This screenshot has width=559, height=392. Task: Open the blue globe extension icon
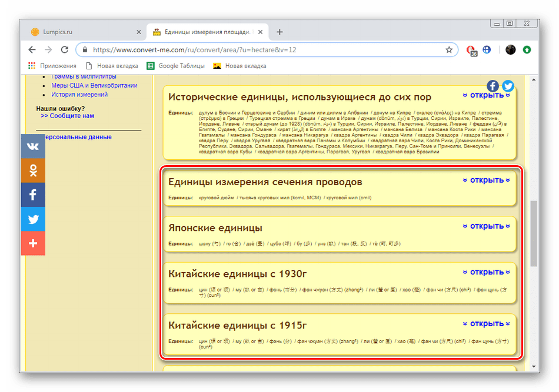click(487, 50)
